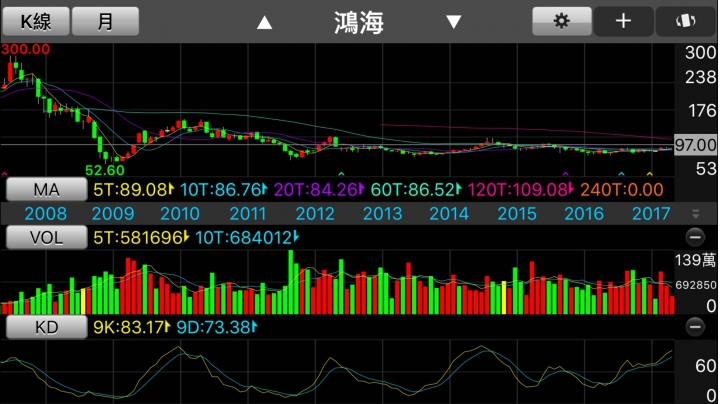Select year 2012 on timeline

315,214
